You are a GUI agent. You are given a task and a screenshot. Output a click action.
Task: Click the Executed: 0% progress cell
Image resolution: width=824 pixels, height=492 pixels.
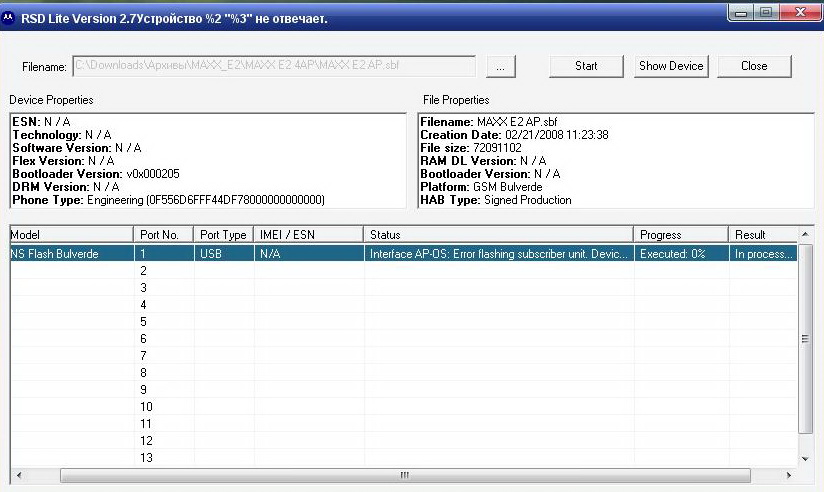pos(682,254)
